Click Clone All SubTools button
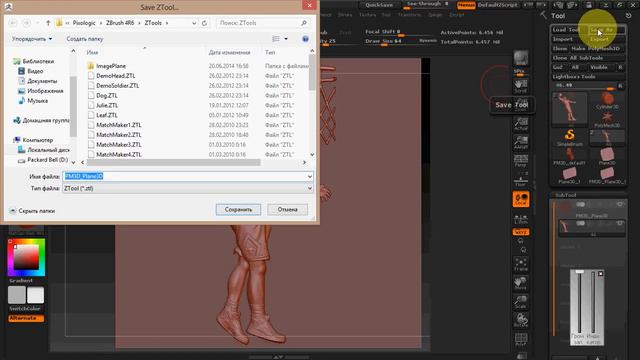Image resolution: width=640 pixels, height=360 pixels. [588, 58]
